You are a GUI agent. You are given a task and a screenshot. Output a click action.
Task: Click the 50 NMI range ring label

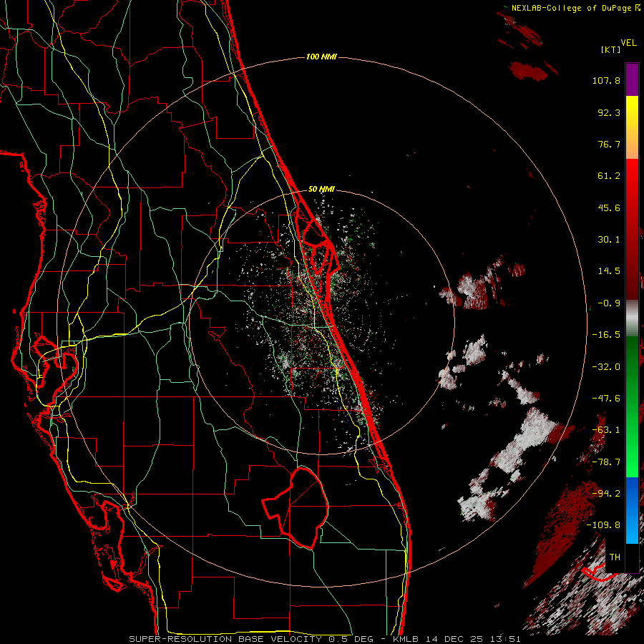321,190
